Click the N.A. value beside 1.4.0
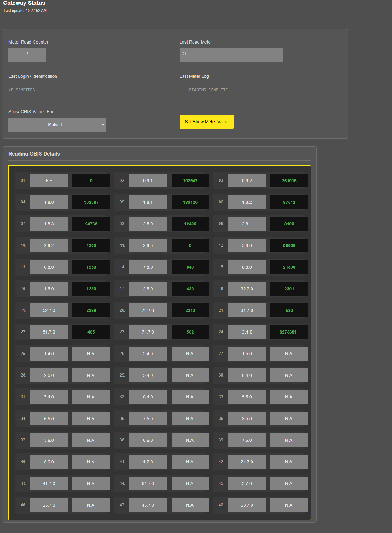 (x=91, y=354)
